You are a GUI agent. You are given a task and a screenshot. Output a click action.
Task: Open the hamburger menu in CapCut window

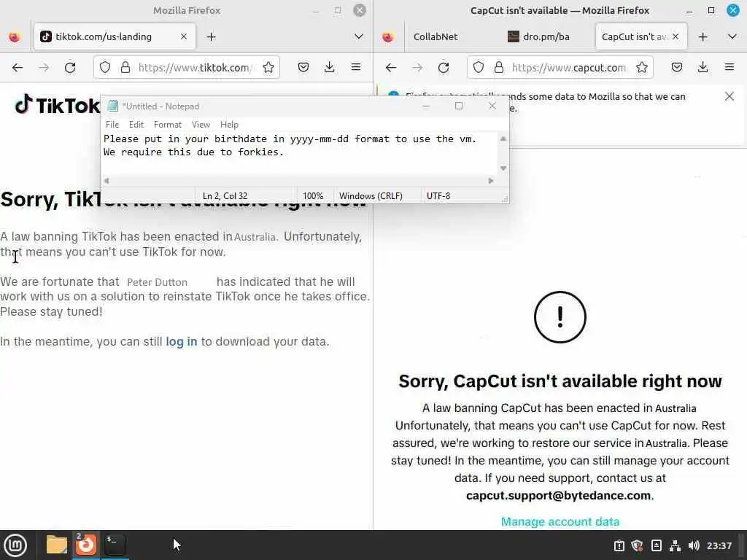pos(729,68)
